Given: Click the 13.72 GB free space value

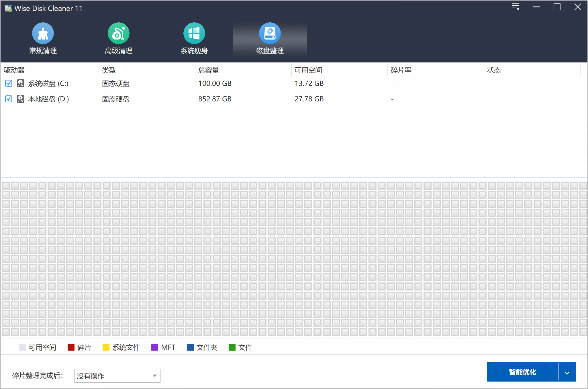Looking at the screenshot, I should click(309, 83).
